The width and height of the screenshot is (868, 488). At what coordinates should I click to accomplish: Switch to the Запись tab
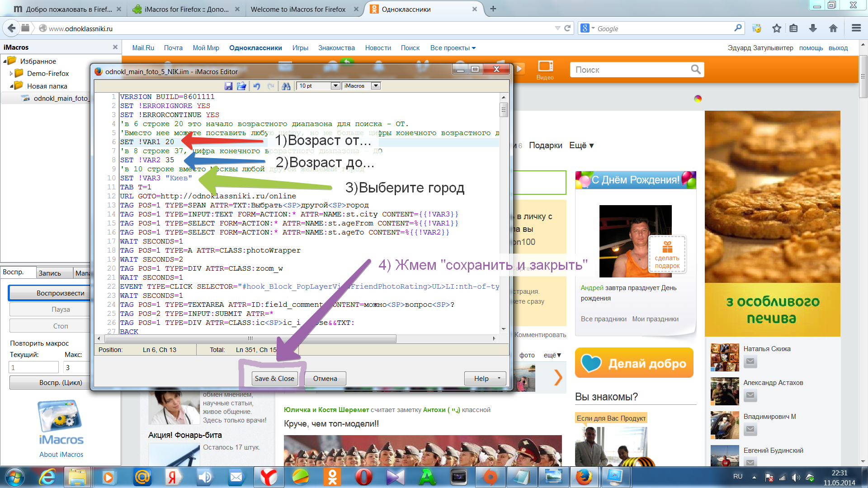[50, 273]
